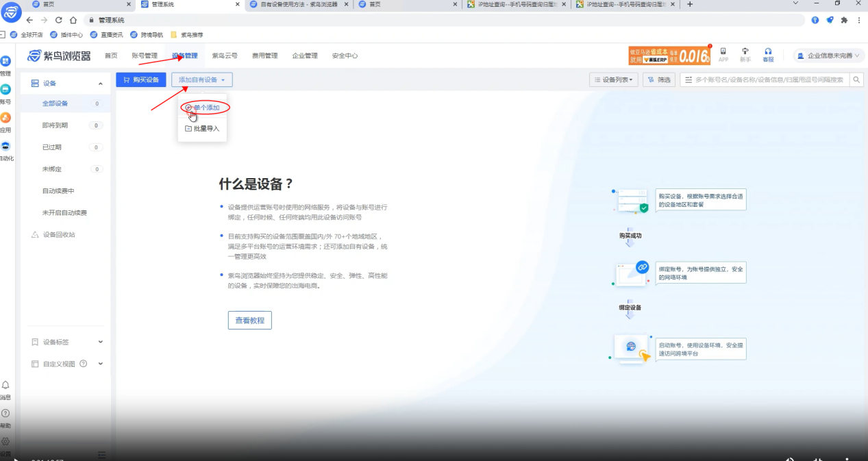Open the 账号 icon in left sidebar
Image resolution: width=868 pixels, height=461 pixels.
coord(5,90)
